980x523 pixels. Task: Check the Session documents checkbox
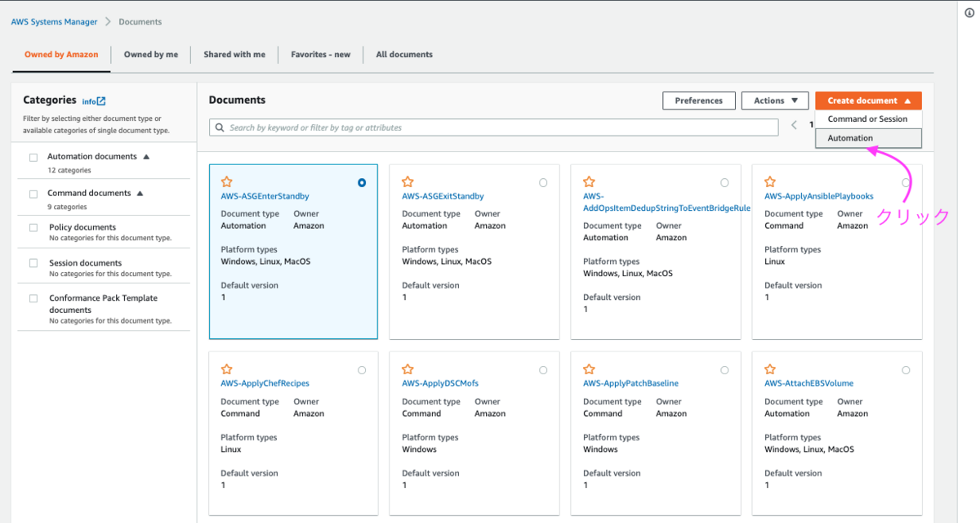[x=33, y=263]
